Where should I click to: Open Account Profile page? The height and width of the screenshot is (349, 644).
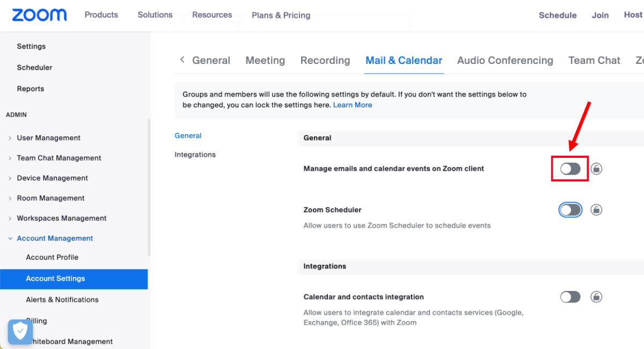52,257
